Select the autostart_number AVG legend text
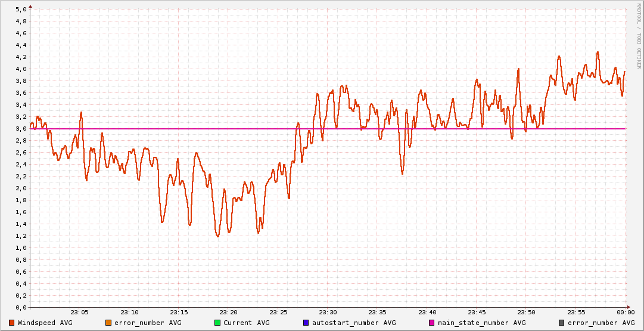Viewport: 644px width, 331px height. coord(354,323)
